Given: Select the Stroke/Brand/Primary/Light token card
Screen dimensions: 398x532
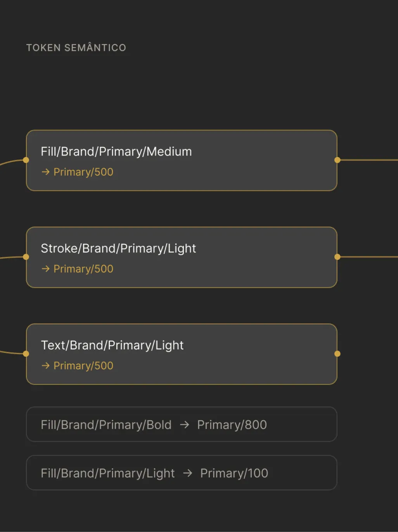Looking at the screenshot, I should click(x=182, y=257).
